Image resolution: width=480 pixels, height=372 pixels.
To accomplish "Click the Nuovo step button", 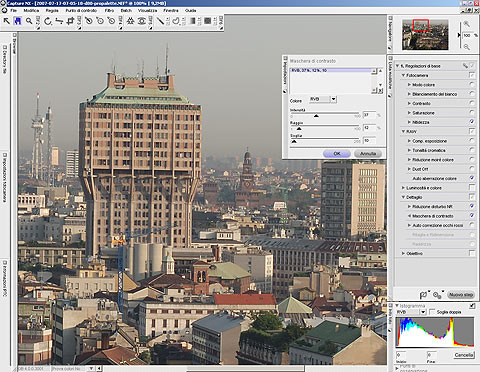I will (461, 295).
